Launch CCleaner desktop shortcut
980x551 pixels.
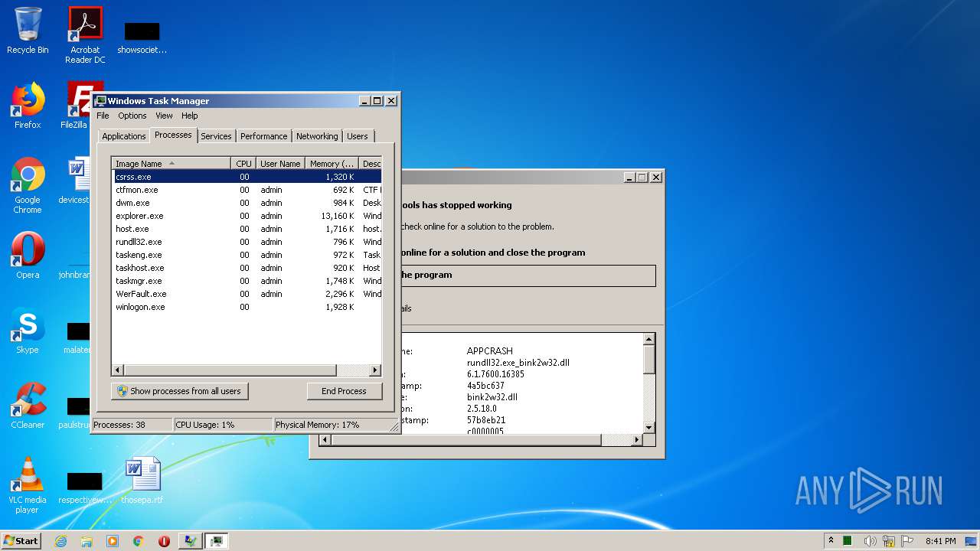pyautogui.click(x=28, y=406)
